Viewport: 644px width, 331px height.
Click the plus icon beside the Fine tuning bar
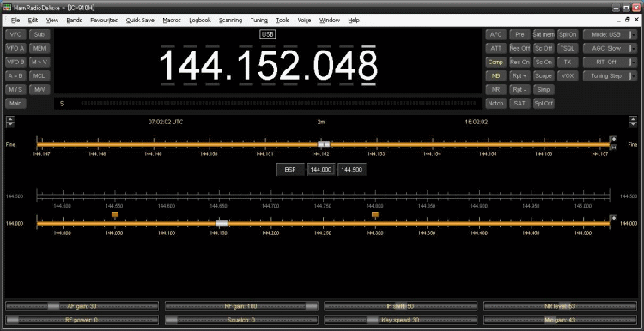[x=613, y=139]
